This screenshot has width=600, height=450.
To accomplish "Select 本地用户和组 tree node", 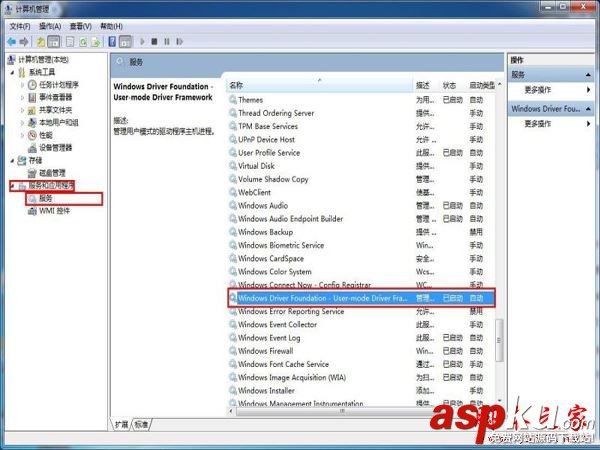I will pos(59,122).
